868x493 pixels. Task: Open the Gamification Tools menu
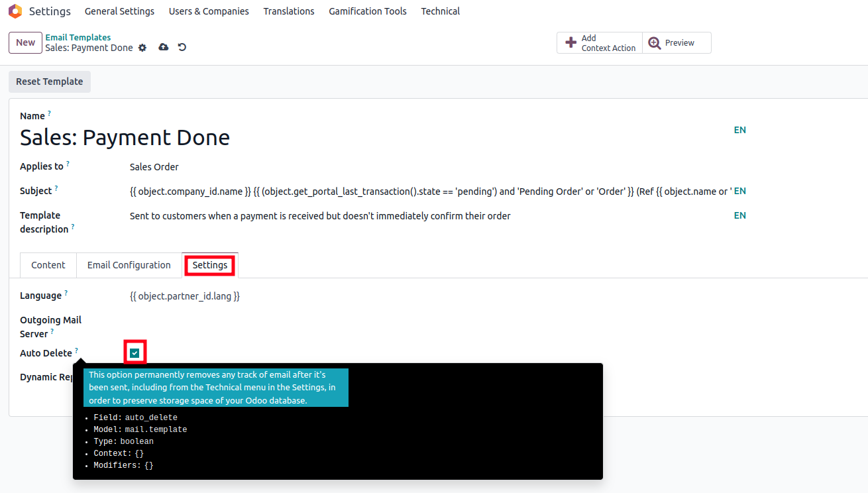tap(368, 11)
